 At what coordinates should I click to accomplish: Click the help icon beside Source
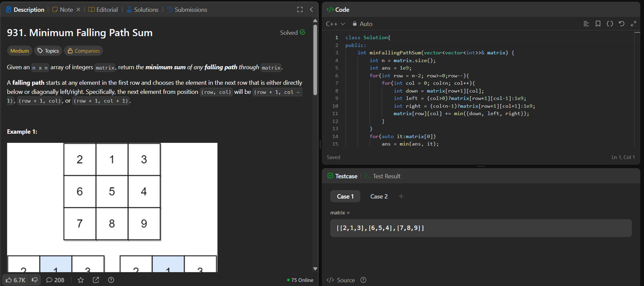(363, 280)
